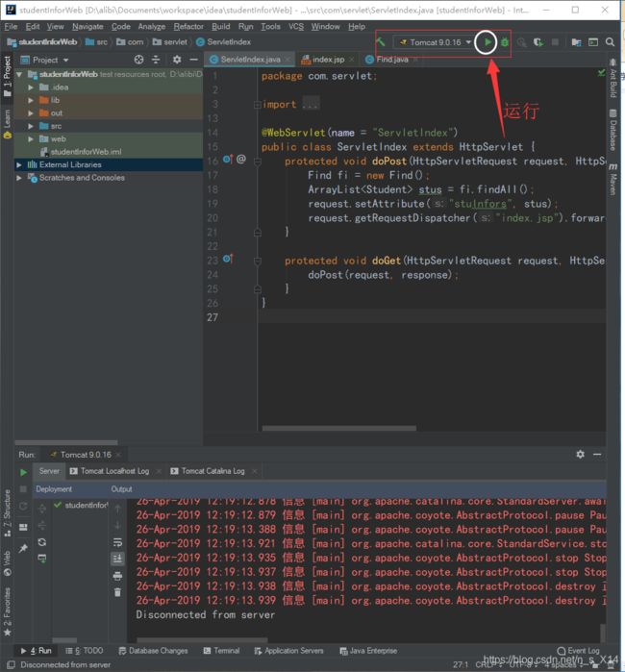Open Project panel settings gear

click(x=177, y=60)
